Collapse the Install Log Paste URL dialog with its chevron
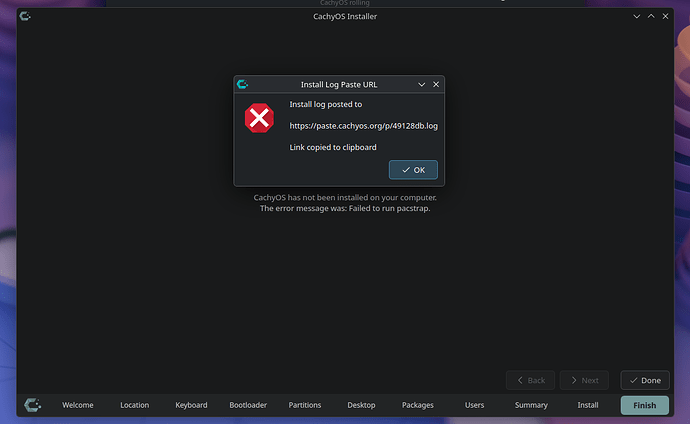 click(422, 84)
